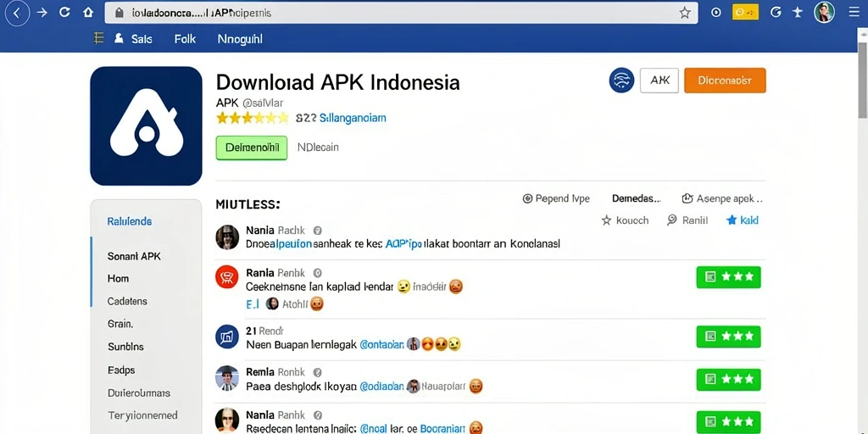Image resolution: width=868 pixels, height=434 pixels.
Task: Open the profile avatar in browser toolbar
Action: click(x=824, y=12)
